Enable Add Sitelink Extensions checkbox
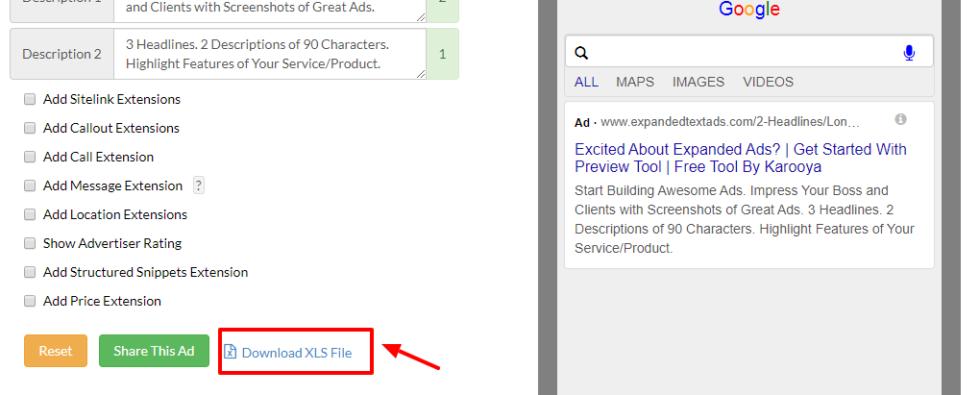Image resolution: width=980 pixels, height=395 pixels. point(30,99)
